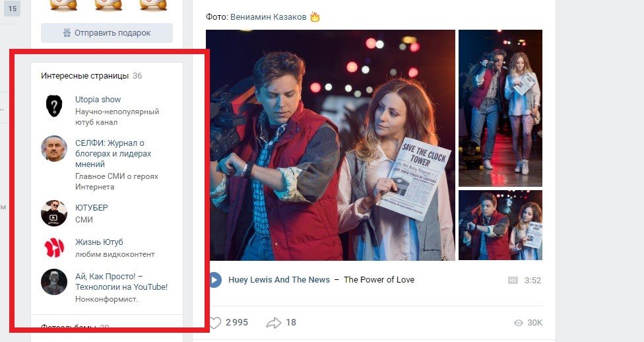This screenshot has width=644, height=342.
Task: Click the СЕЛФИ journal avatar
Action: point(54,149)
